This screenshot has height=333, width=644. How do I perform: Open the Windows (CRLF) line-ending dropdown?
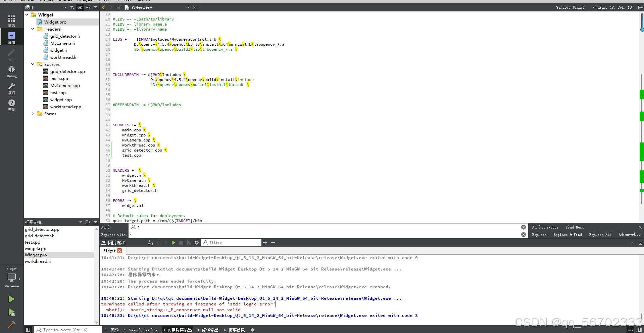pyautogui.click(x=570, y=7)
